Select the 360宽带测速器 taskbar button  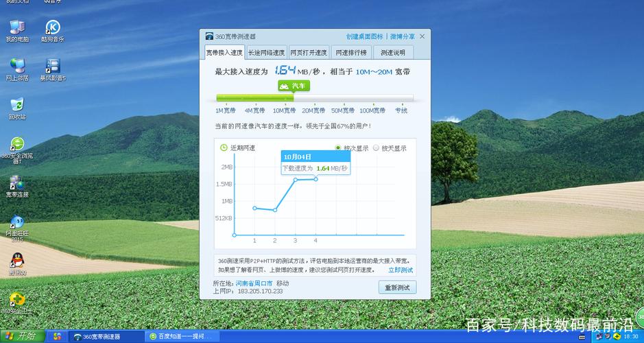click(x=106, y=336)
